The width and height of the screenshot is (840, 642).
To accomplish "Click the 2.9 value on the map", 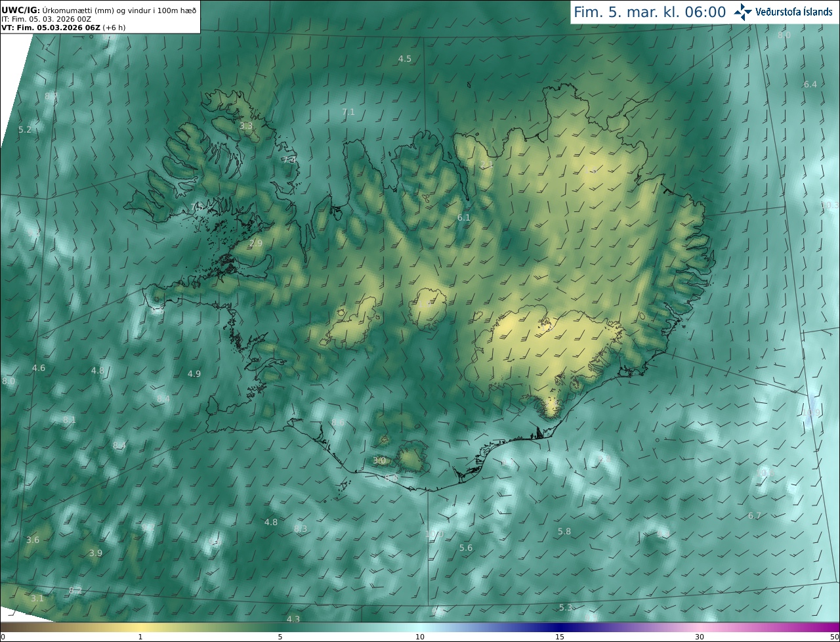I will (255, 243).
